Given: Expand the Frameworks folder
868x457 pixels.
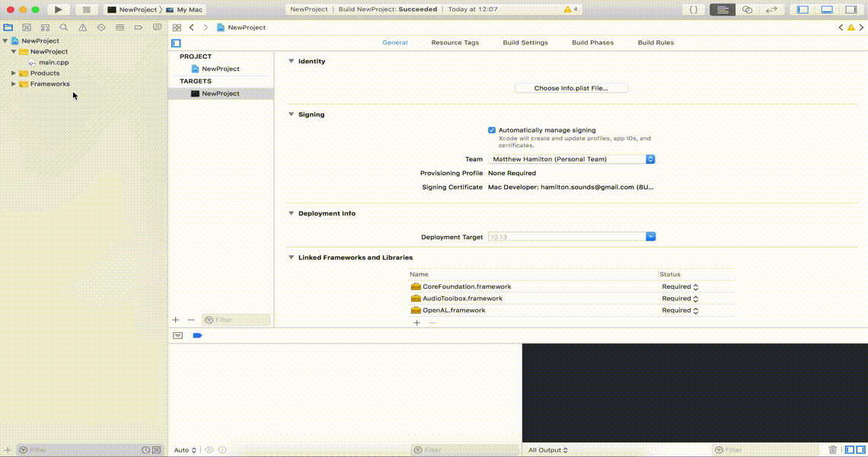Looking at the screenshot, I should (x=13, y=84).
